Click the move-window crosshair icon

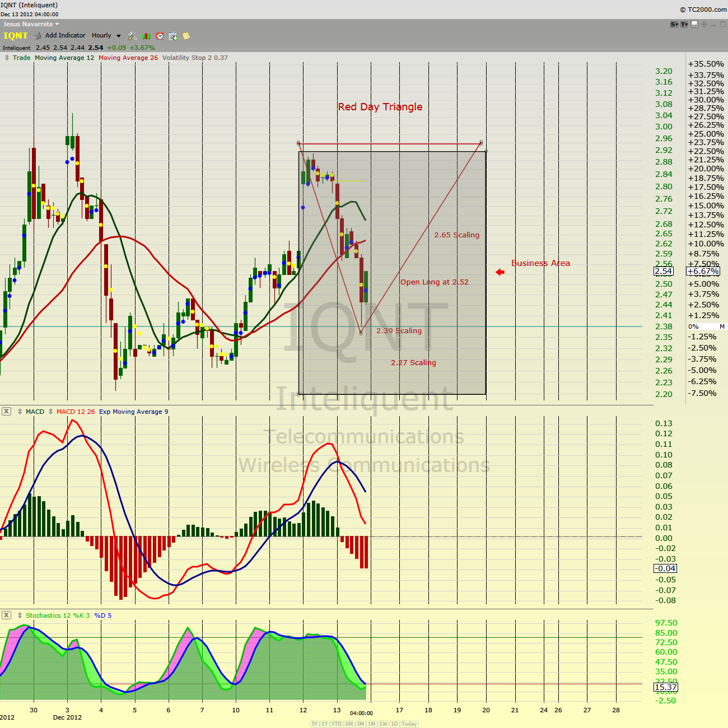pos(704,24)
